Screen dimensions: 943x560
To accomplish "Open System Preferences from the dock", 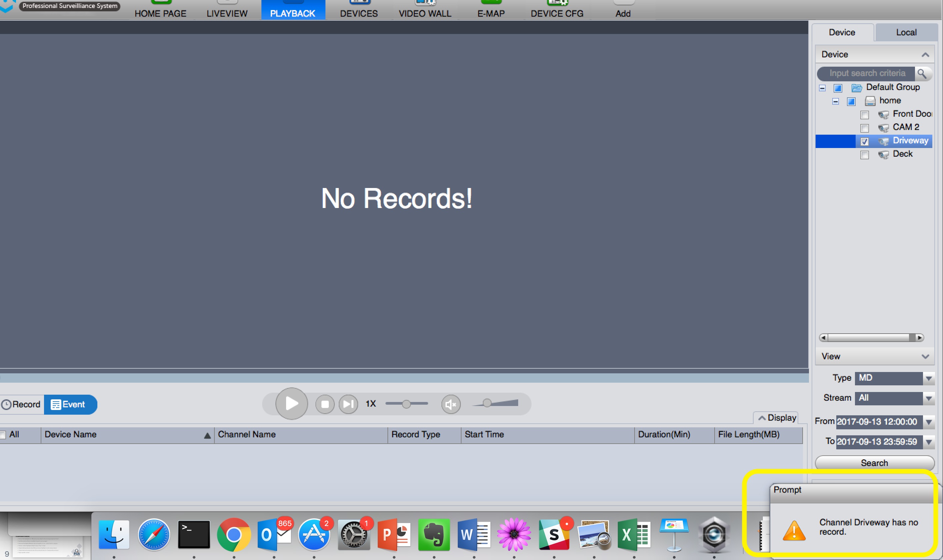I will pos(354,534).
